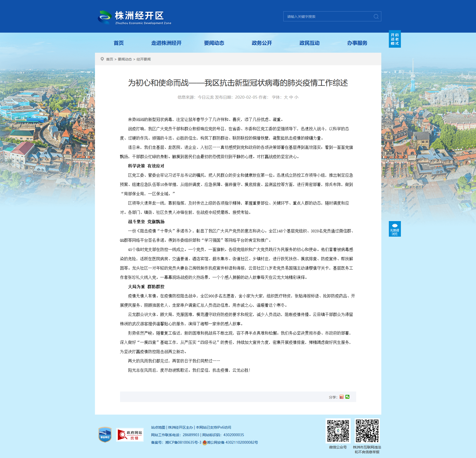The height and width of the screenshot is (458, 476).
Task: Toggle 开启适老模式 elderly-friendly mode
Action: (395, 39)
